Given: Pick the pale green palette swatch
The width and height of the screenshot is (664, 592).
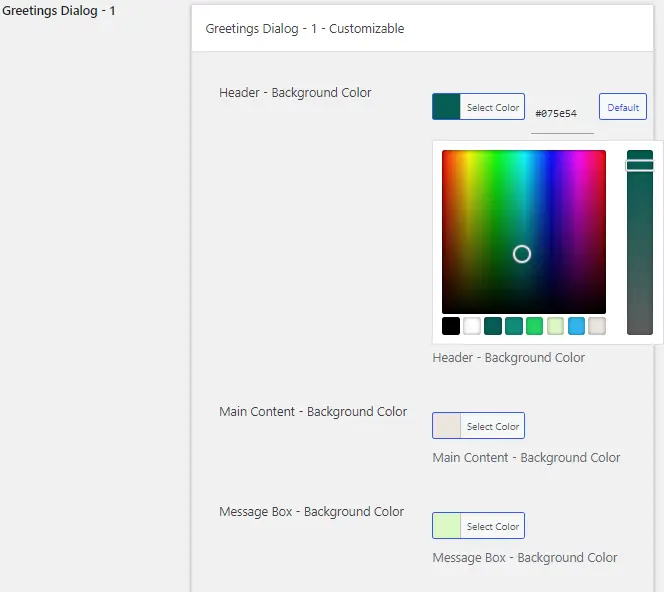Looking at the screenshot, I should 555,326.
